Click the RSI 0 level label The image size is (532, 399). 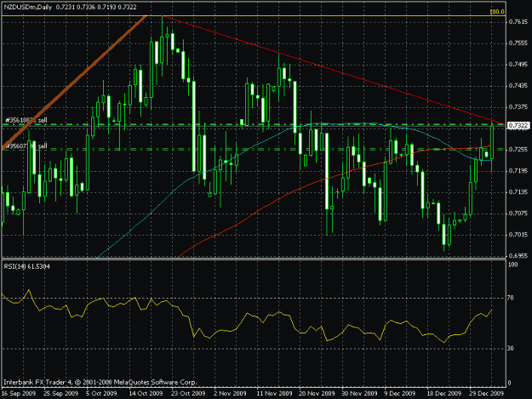pos(509,384)
